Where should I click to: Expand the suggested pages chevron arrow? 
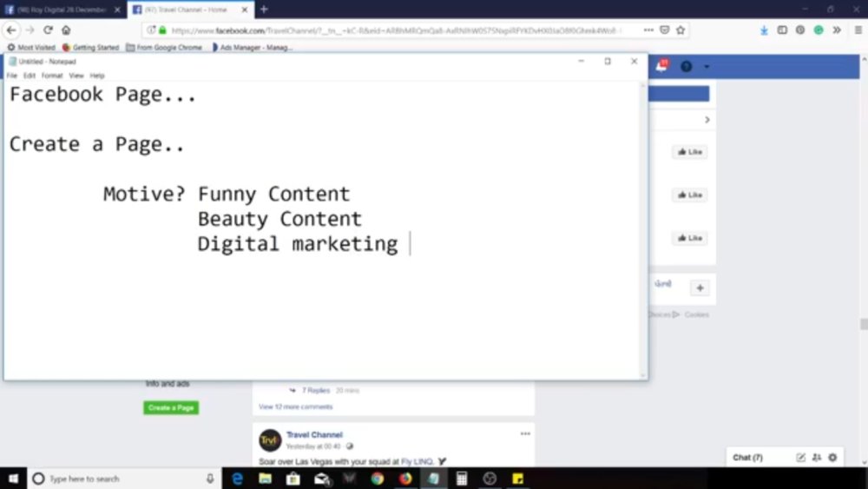tap(707, 120)
